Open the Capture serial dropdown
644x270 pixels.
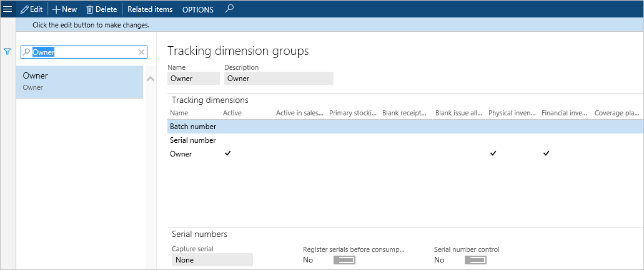click(x=212, y=260)
